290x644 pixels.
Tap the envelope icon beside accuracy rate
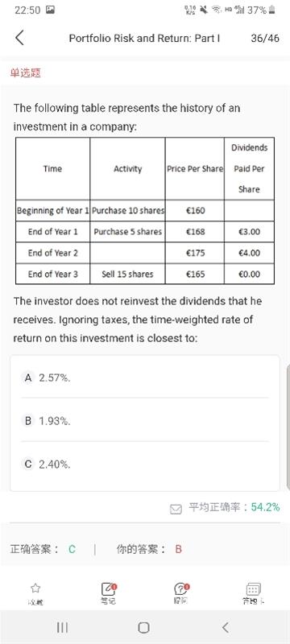tap(176, 510)
